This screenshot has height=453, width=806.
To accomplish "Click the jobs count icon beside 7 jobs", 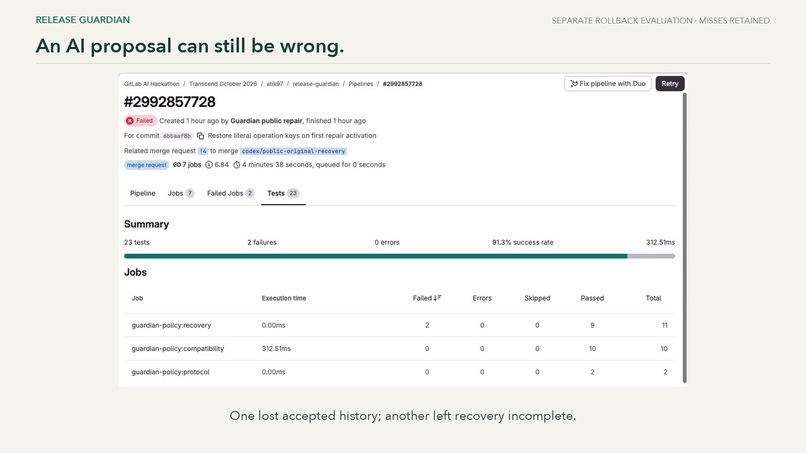I will pos(177,165).
